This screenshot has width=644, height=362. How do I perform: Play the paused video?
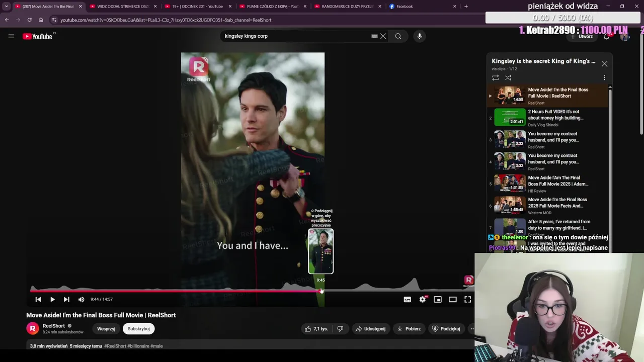[x=52, y=299]
